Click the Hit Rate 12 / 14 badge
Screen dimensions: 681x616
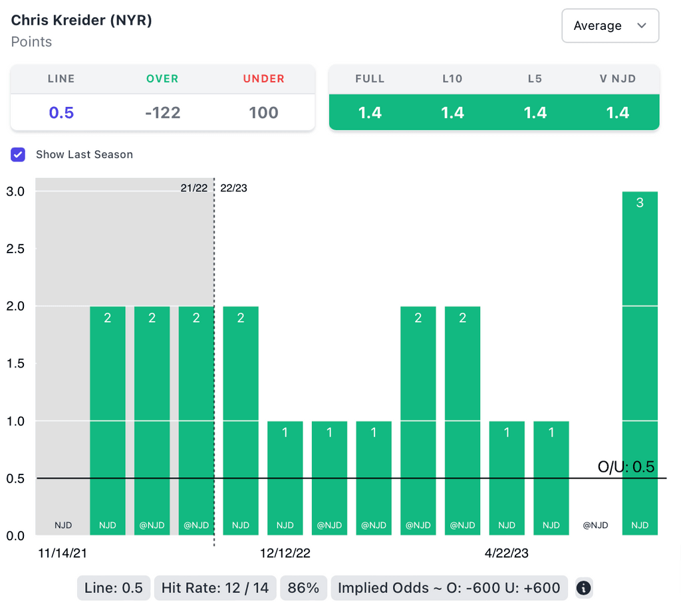(x=215, y=588)
